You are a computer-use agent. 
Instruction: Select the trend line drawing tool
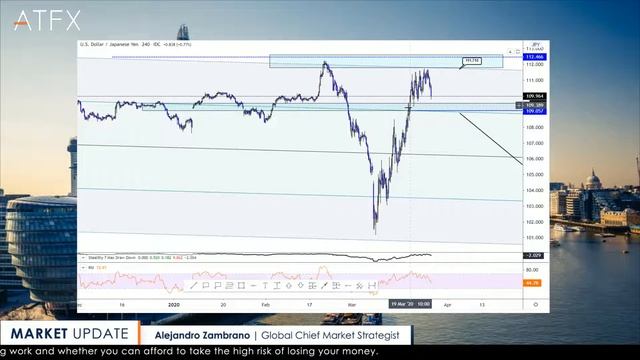click(x=193, y=286)
